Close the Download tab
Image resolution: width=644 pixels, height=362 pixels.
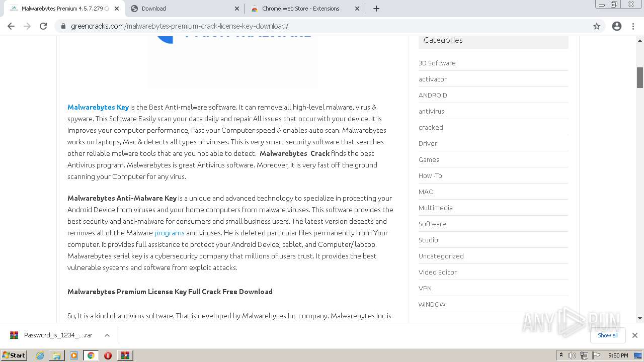coord(237,9)
